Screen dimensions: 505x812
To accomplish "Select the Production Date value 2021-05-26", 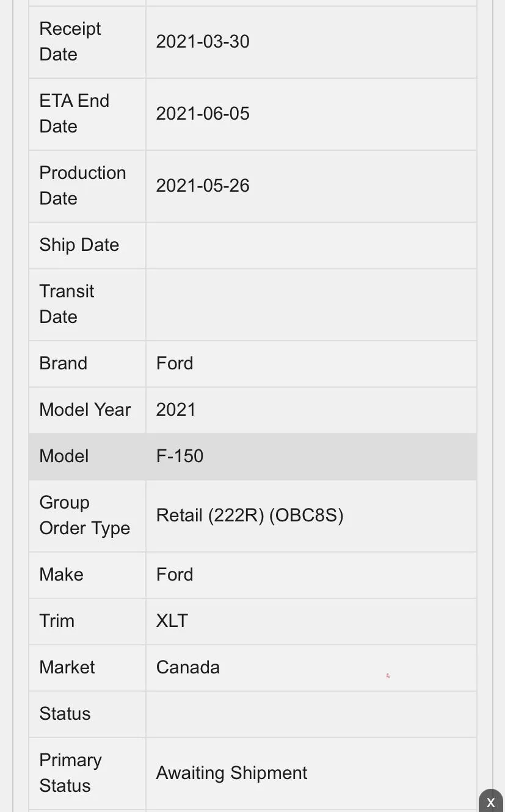I will 203,186.
